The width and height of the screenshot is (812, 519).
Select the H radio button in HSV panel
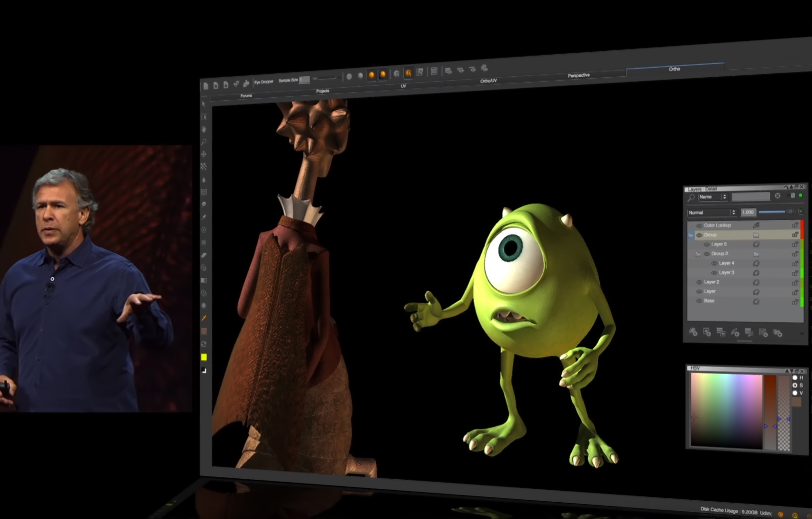click(795, 377)
